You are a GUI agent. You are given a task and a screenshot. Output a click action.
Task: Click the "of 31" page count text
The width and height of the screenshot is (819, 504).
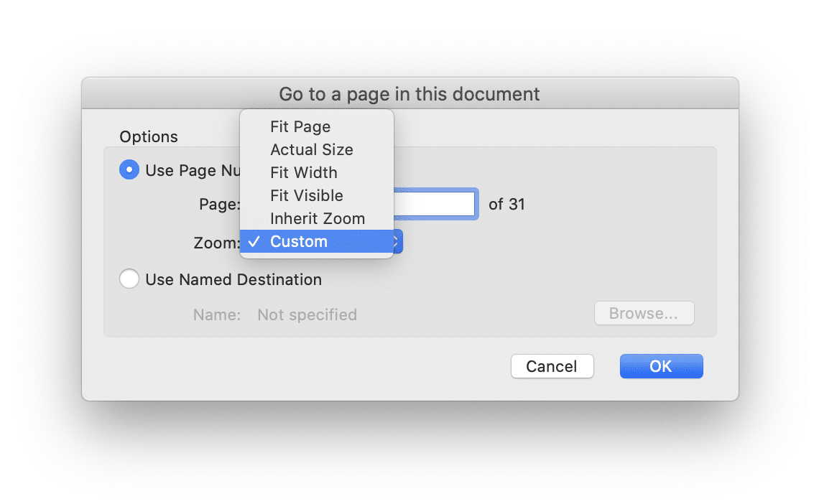click(506, 204)
